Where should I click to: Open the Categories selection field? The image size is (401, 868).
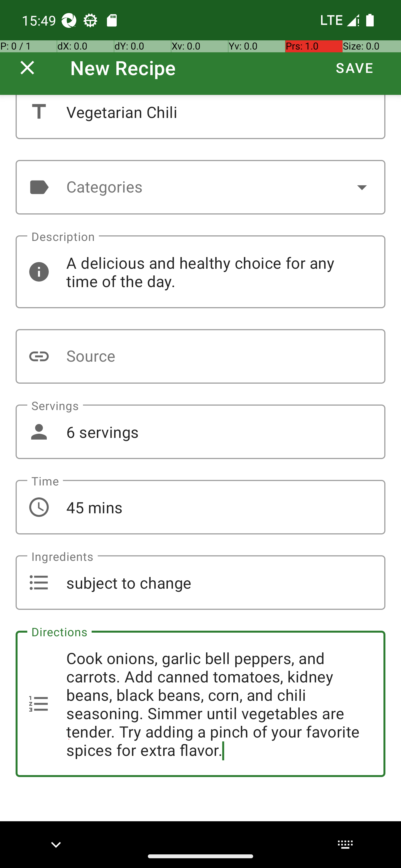(200, 187)
